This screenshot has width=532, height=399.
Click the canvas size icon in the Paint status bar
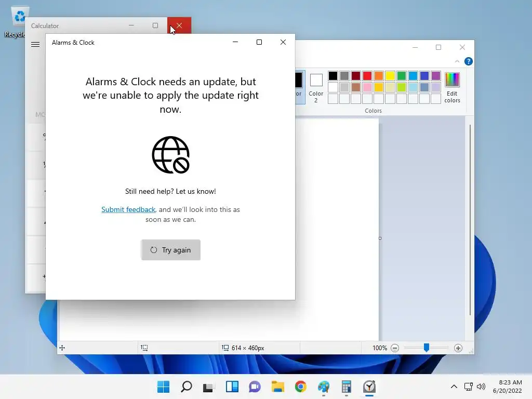point(225,348)
